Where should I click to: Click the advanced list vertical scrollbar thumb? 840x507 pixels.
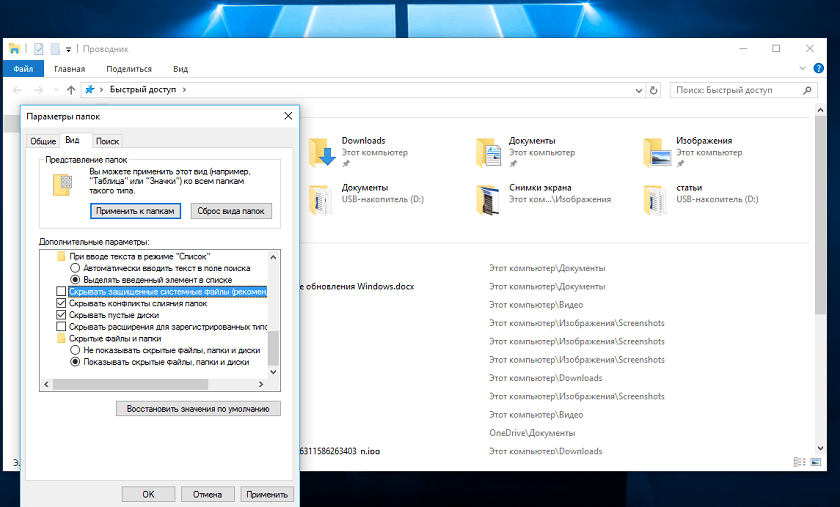(273, 348)
